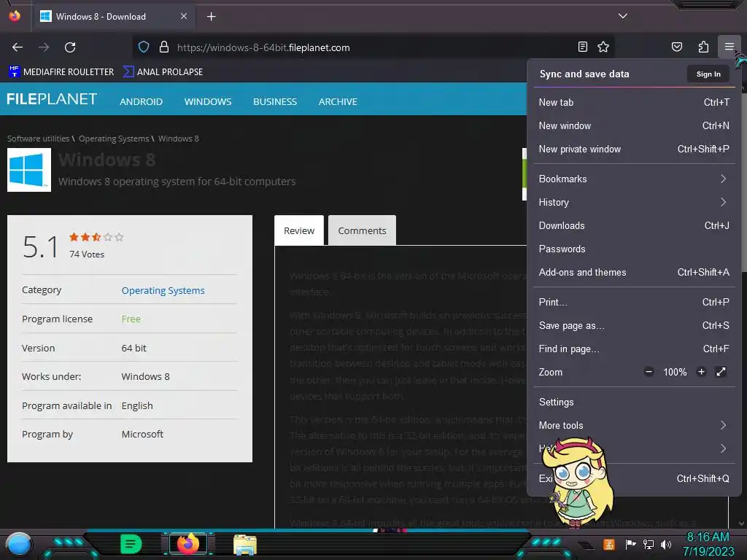
Task: Expand the Help submenu chevron
Action: (x=723, y=448)
